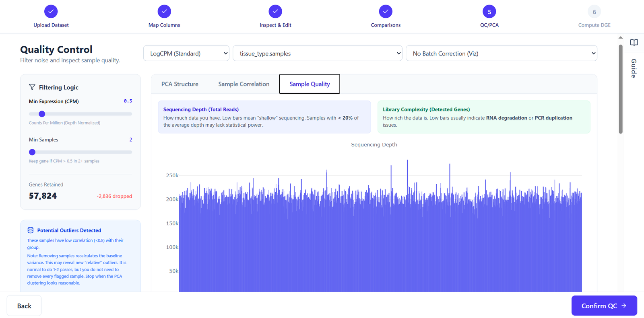Click the Map Columns step label
This screenshot has height=318, width=644.
point(164,25)
